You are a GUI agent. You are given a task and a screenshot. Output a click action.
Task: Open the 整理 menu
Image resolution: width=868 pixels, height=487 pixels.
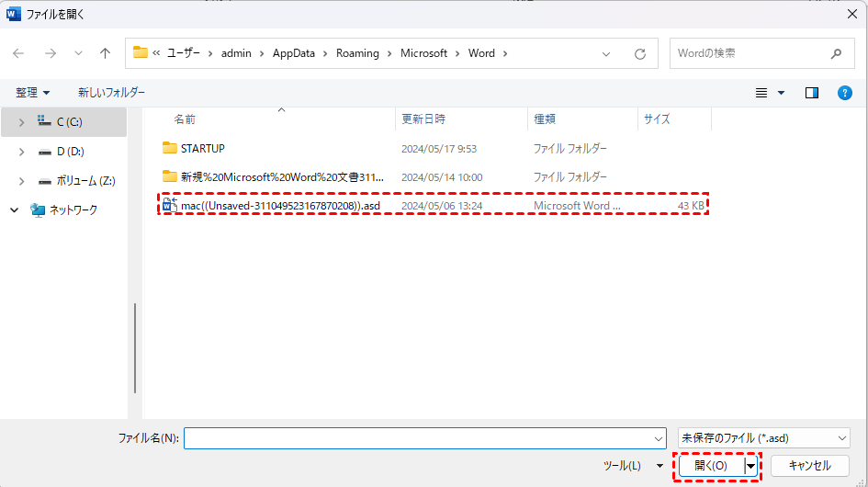coord(33,93)
